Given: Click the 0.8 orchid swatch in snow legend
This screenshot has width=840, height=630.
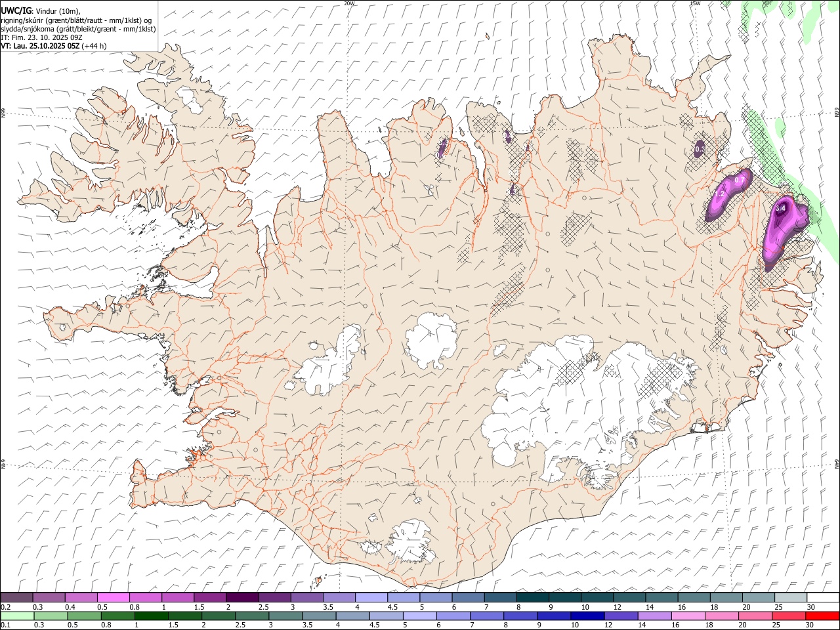Looking at the screenshot, I should click(146, 598).
